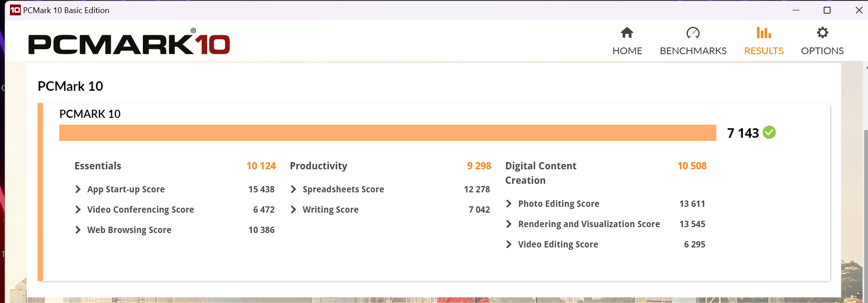
Task: Expand Video Editing Score details
Action: pos(509,244)
